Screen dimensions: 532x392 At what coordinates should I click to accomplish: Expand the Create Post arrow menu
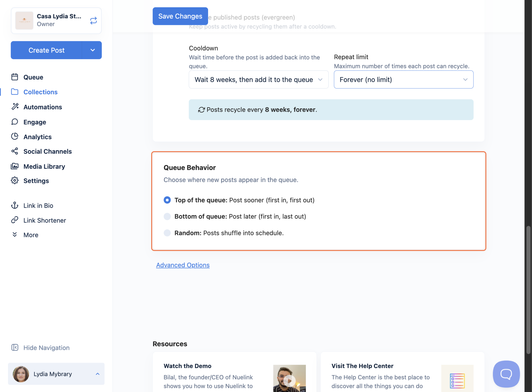coord(92,50)
